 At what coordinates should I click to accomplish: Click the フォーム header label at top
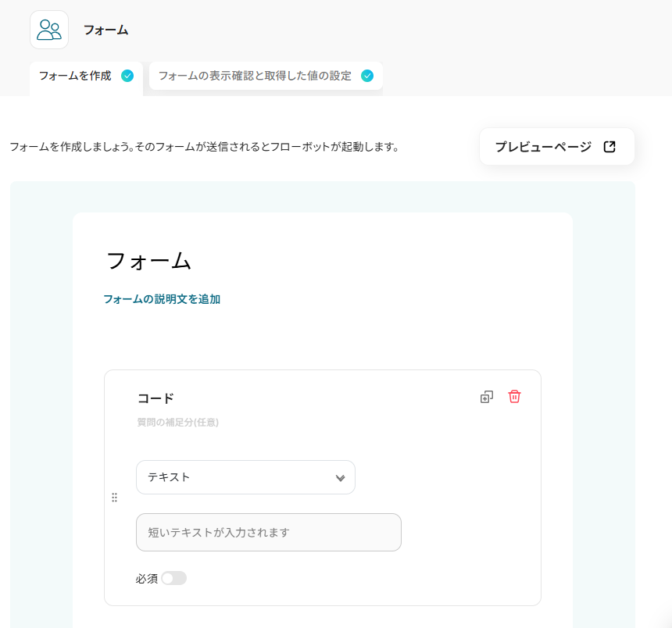tap(105, 30)
